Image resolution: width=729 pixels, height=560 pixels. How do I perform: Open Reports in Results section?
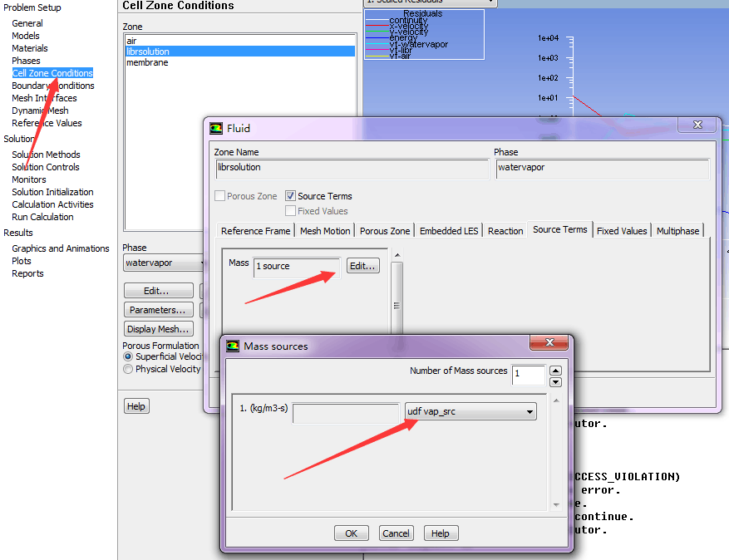point(27,273)
